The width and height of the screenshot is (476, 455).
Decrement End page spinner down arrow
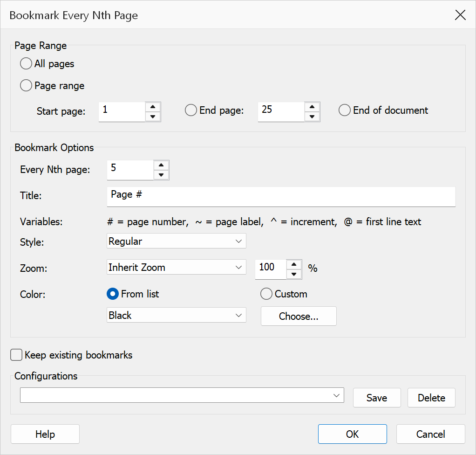pyautogui.click(x=312, y=117)
